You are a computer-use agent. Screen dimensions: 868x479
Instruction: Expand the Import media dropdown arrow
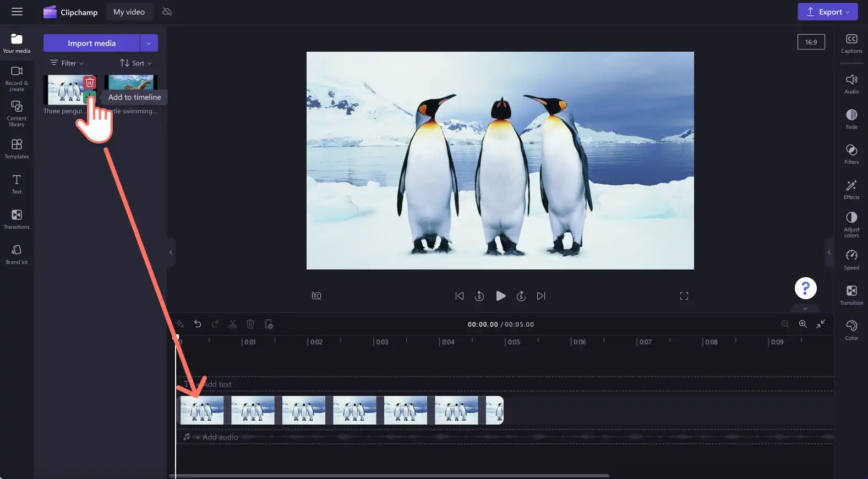(x=149, y=43)
